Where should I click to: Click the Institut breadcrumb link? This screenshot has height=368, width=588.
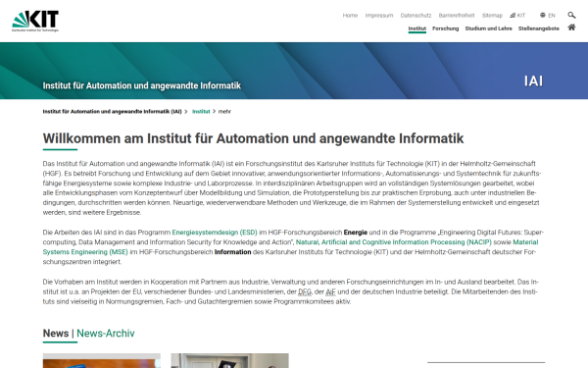coord(201,112)
